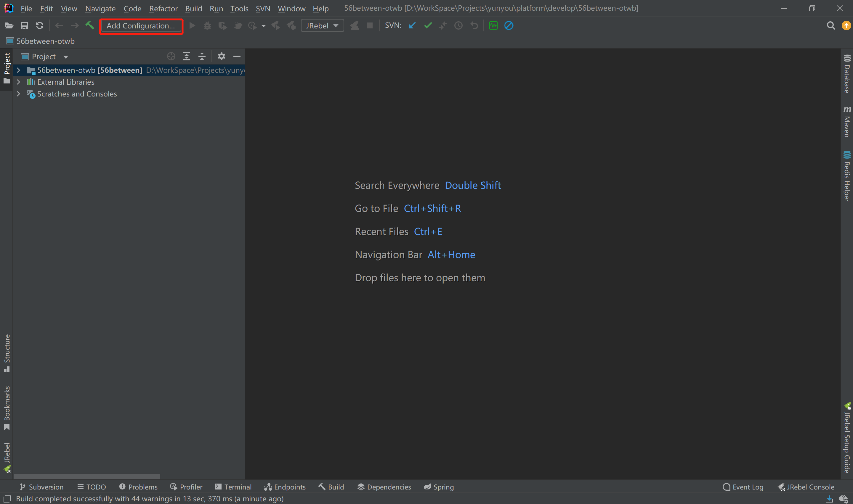This screenshot has height=504, width=853.
Task: Open the bottom Build tool window
Action: point(331,487)
